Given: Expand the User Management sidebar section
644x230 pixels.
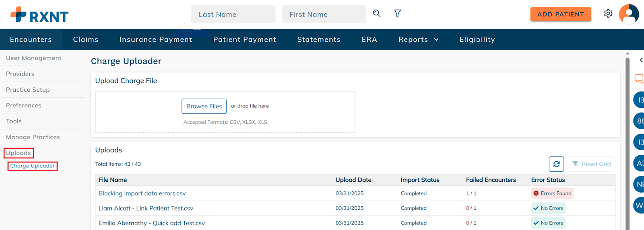Looking at the screenshot, I should tap(34, 58).
